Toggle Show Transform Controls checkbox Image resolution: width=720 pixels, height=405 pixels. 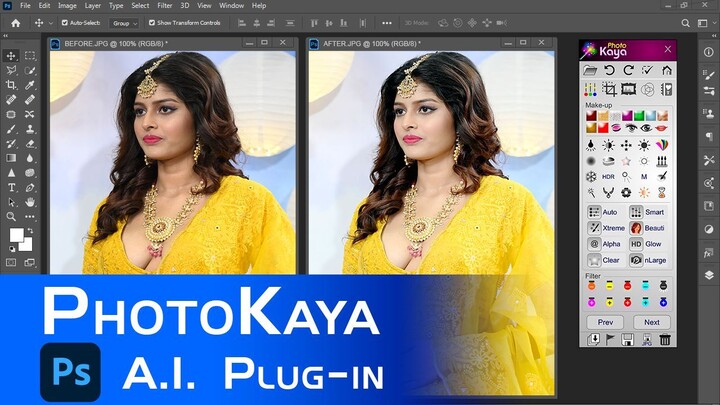[x=152, y=22]
